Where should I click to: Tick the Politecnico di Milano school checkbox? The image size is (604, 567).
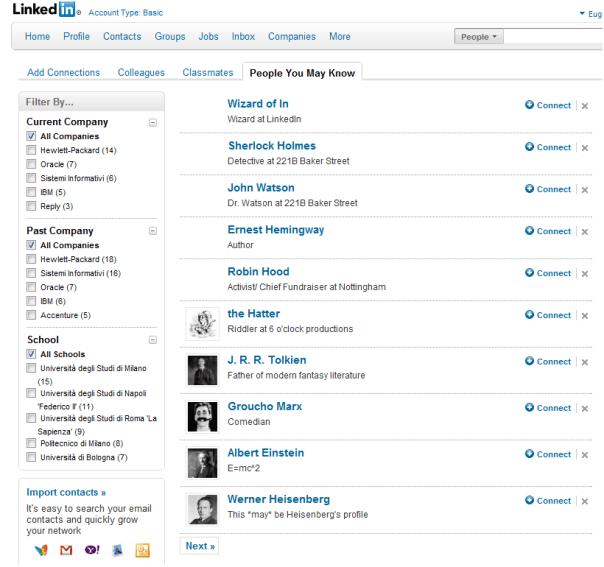(32, 443)
